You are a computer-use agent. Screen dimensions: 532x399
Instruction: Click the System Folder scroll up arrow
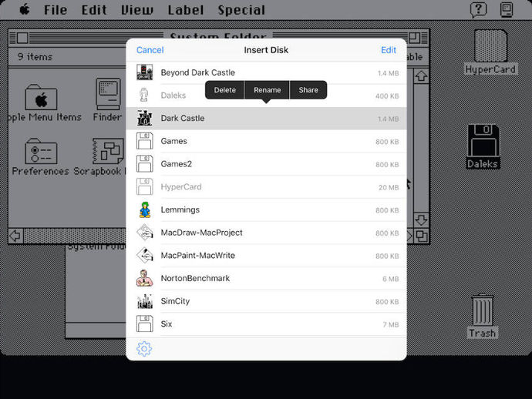(421, 76)
